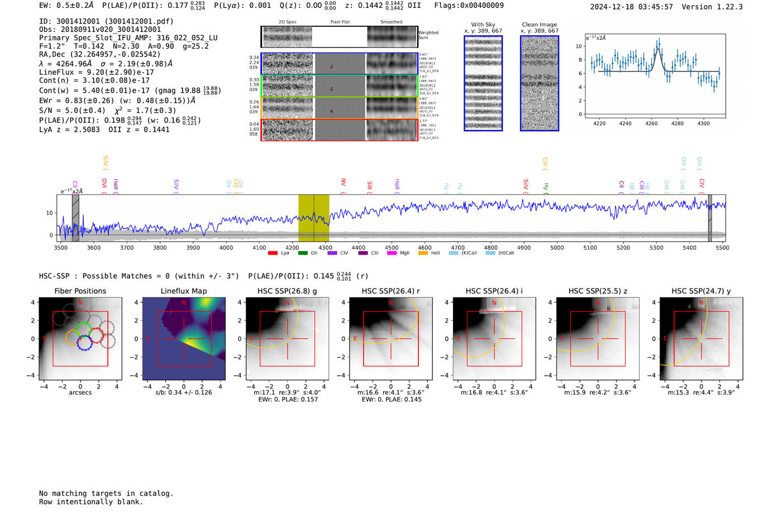Select the HSC SSP(24.7) y cutout
This screenshot has height=532, width=782.
(x=701, y=339)
